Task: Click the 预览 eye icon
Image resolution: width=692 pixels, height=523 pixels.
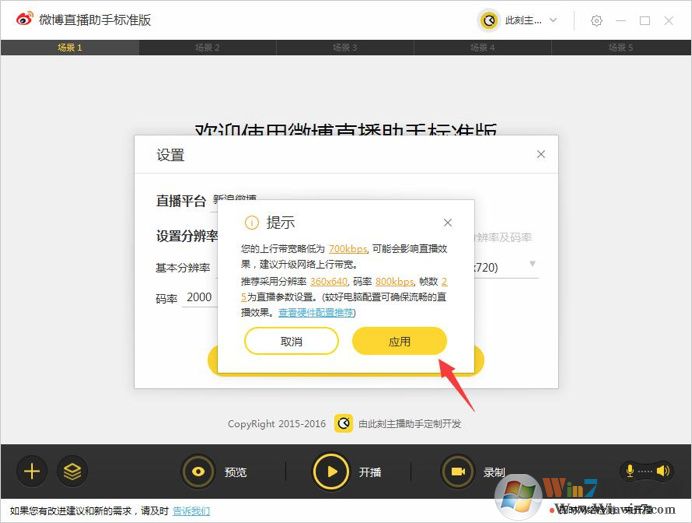Action: click(x=198, y=472)
